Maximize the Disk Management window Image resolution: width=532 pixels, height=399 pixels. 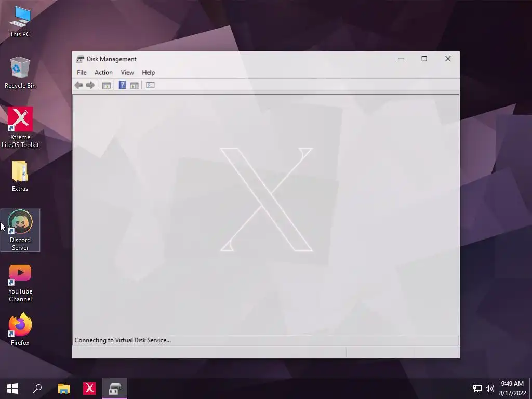point(424,59)
